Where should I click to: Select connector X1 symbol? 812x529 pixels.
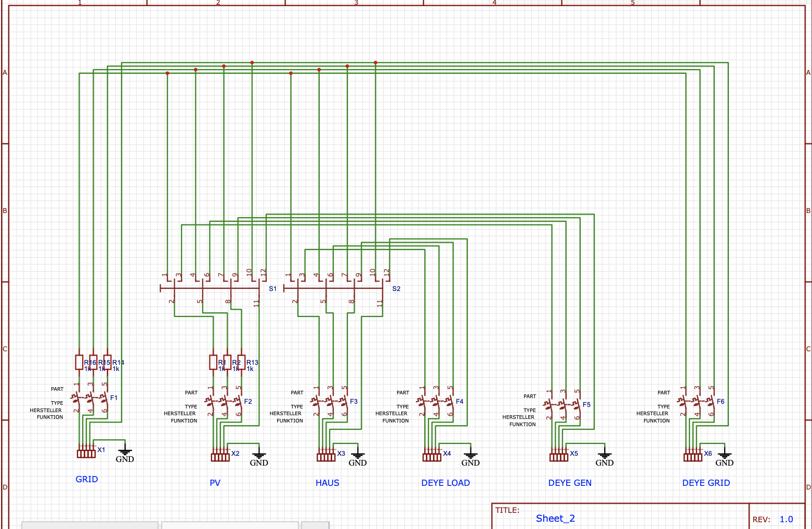pyautogui.click(x=86, y=453)
